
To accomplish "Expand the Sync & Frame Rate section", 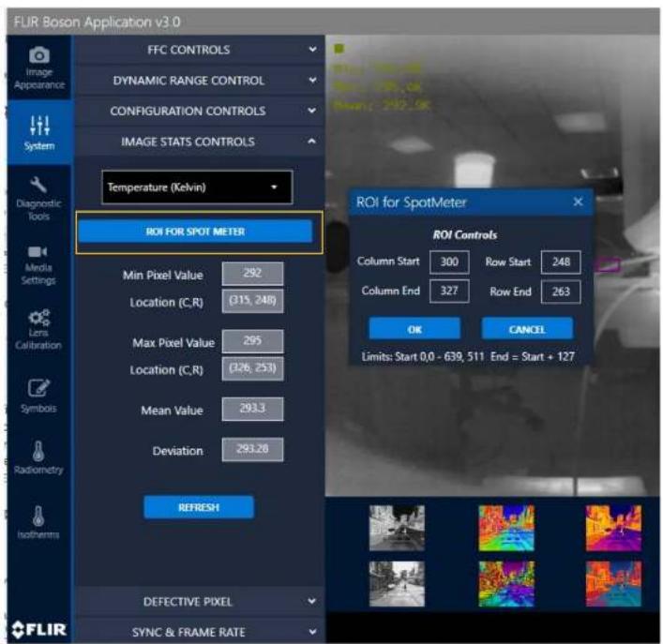I will click(200, 632).
